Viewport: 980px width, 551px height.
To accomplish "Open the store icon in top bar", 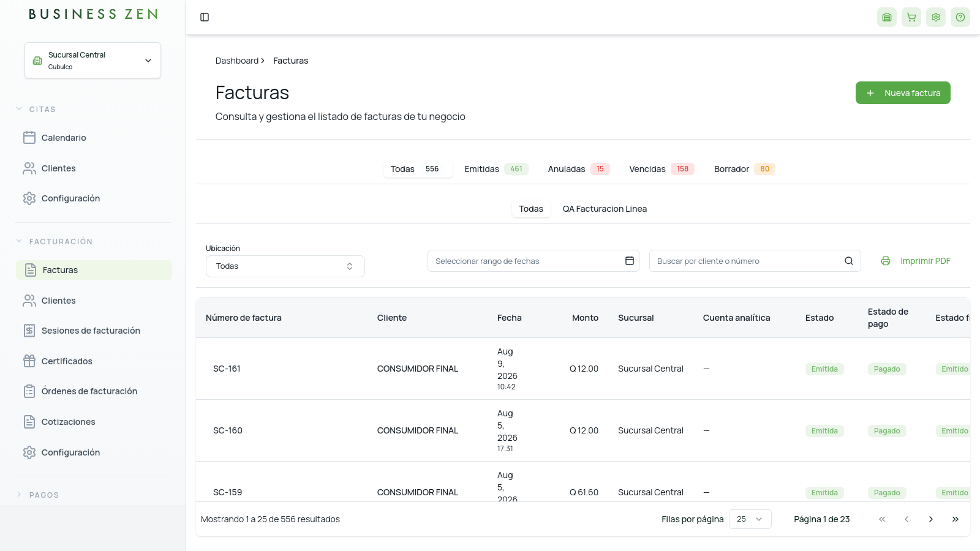I will pyautogui.click(x=887, y=17).
